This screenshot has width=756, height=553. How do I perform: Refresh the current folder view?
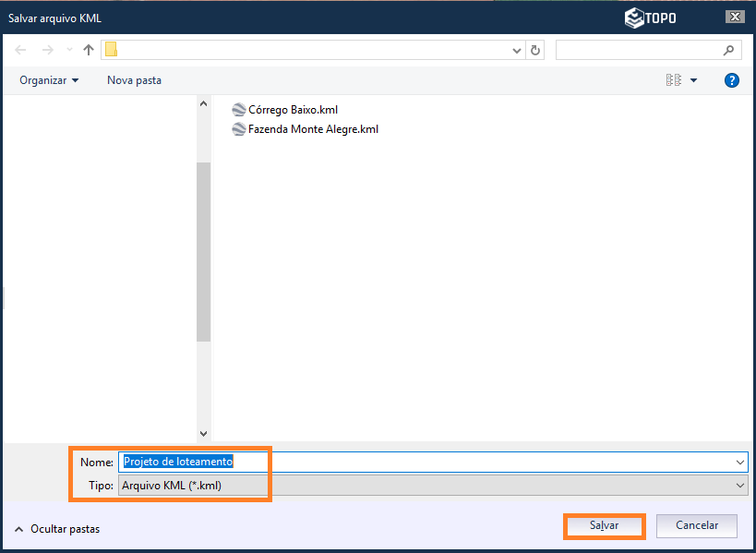pyautogui.click(x=536, y=50)
